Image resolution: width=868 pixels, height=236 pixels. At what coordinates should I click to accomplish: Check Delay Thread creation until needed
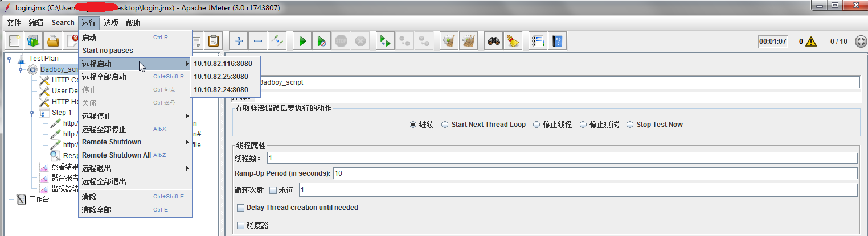pos(240,208)
